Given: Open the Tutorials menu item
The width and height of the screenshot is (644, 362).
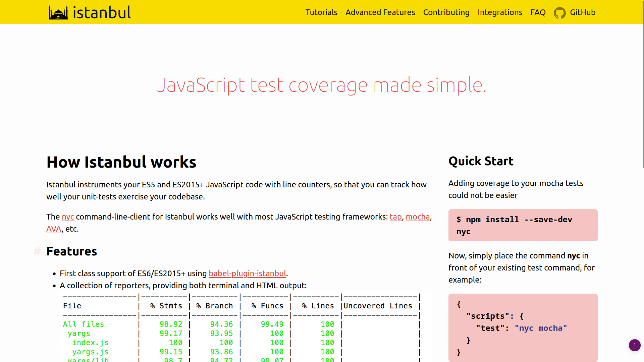Looking at the screenshot, I should pyautogui.click(x=321, y=12).
